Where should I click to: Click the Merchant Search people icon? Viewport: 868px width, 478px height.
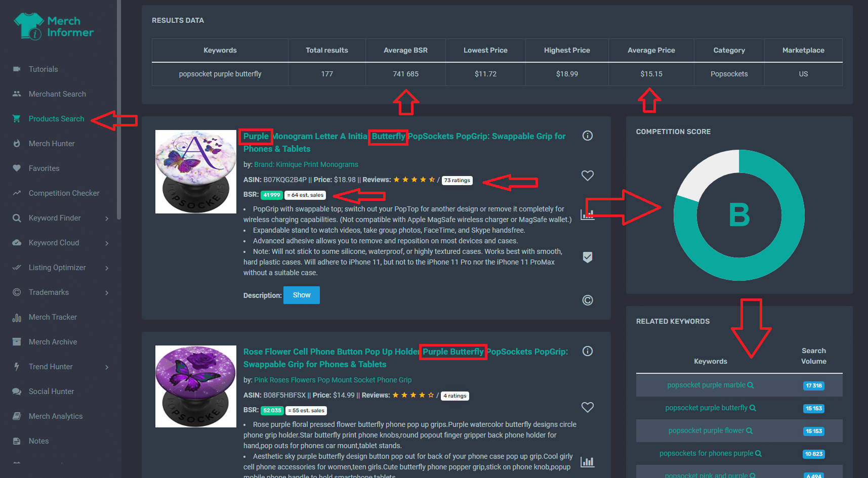point(17,94)
